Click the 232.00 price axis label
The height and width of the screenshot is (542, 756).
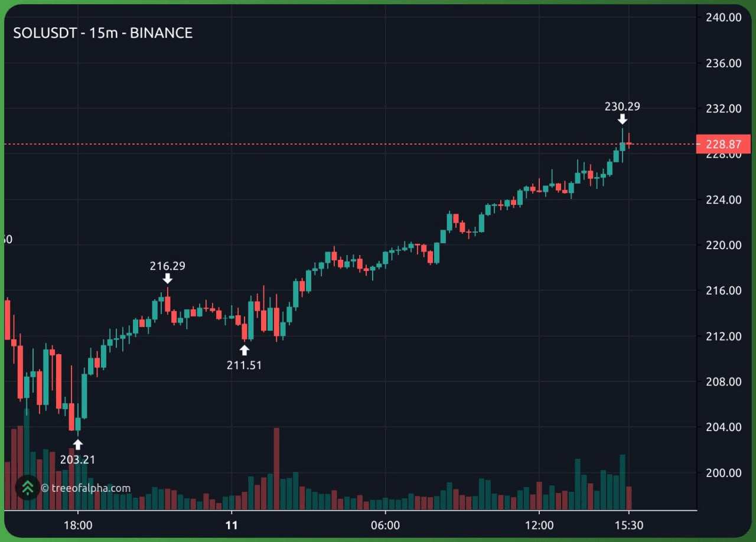point(724,108)
